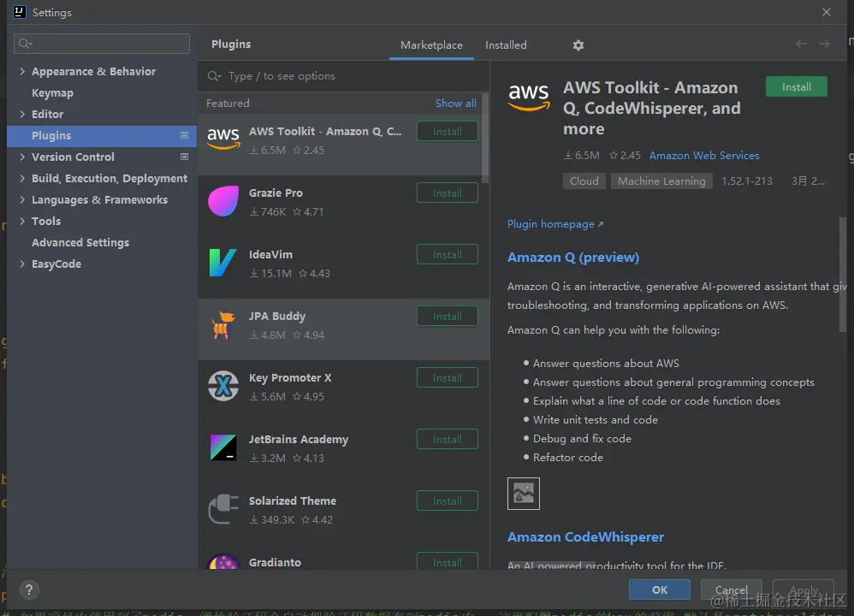Viewport: 854px width, 616px height.
Task: Click the search magnifier in plugin search field
Action: 214,76
